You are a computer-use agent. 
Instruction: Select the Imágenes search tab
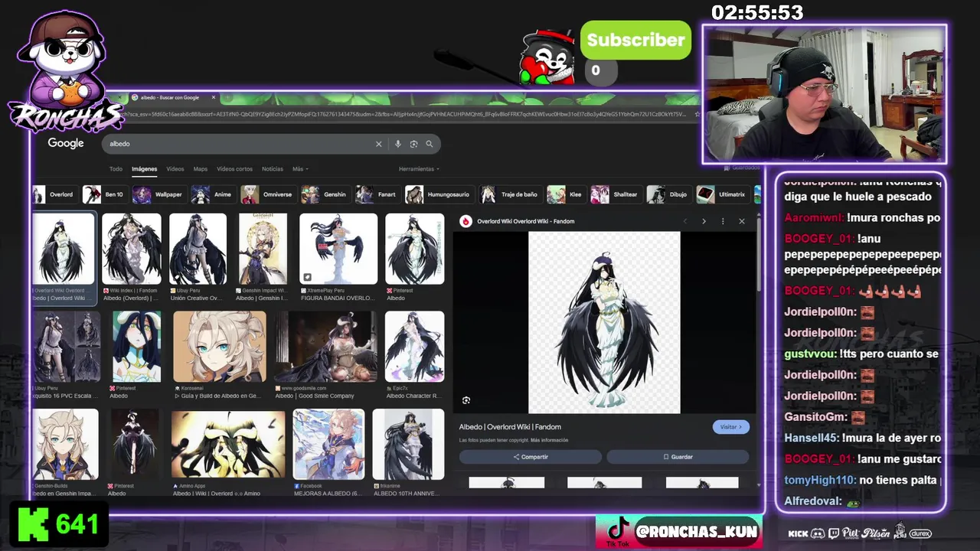144,169
